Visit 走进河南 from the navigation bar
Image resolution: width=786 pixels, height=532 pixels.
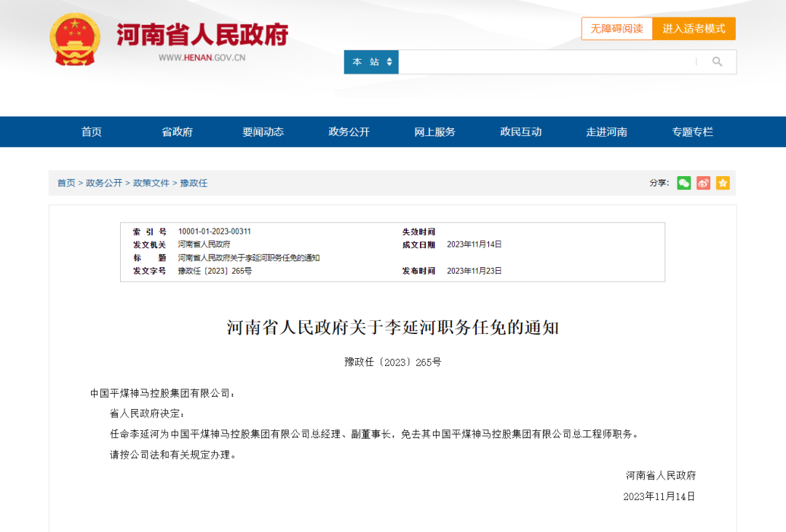606,132
